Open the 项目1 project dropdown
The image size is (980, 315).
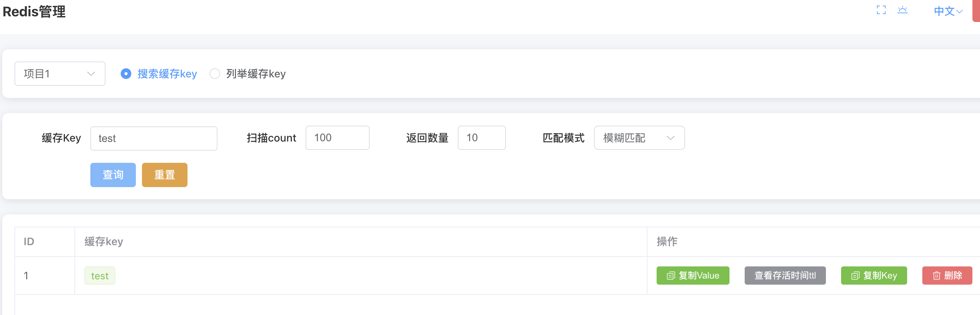(x=59, y=73)
